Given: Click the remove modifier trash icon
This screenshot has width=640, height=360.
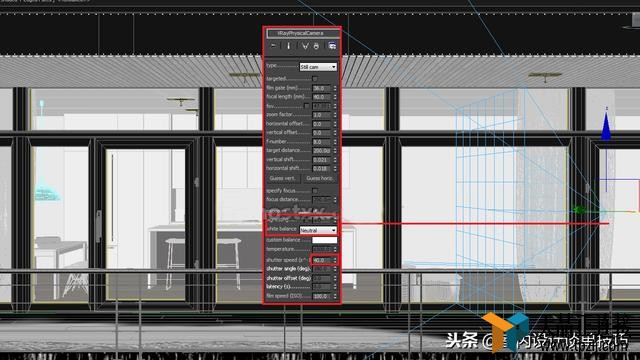Looking at the screenshot, I should pyautogui.click(x=316, y=46).
